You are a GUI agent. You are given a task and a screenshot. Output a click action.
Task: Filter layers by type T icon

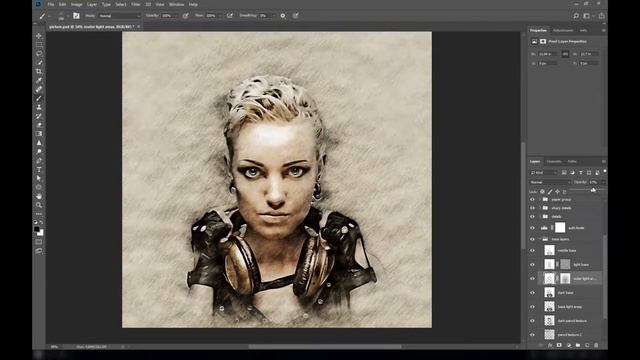[580, 173]
